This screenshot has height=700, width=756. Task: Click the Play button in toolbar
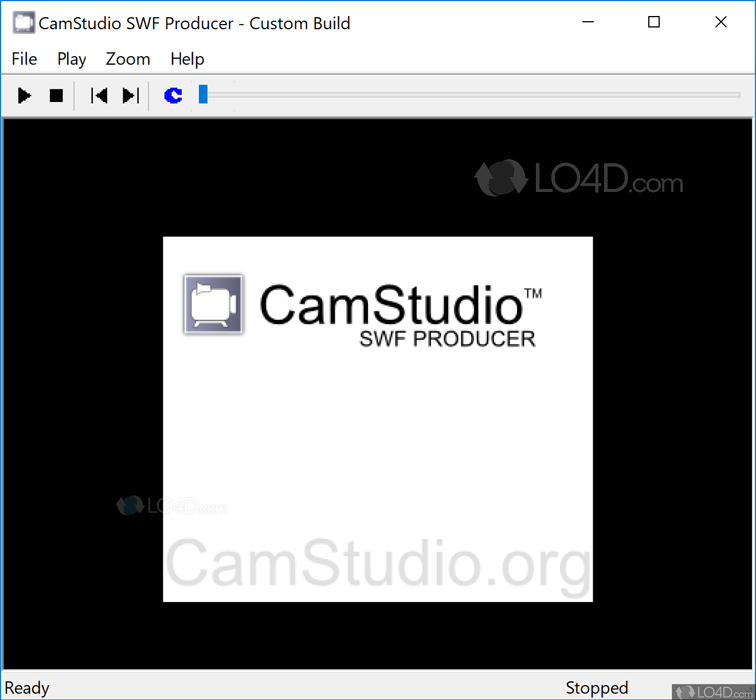24,95
